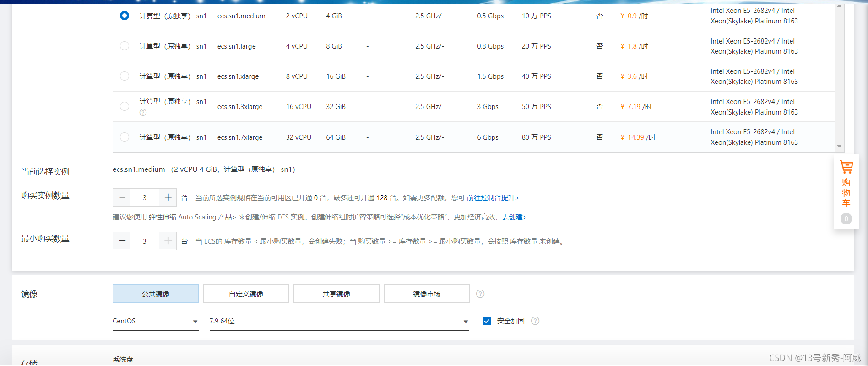This screenshot has height=366, width=868.
Task: Increase 最小购买数量 with plus button
Action: click(168, 241)
